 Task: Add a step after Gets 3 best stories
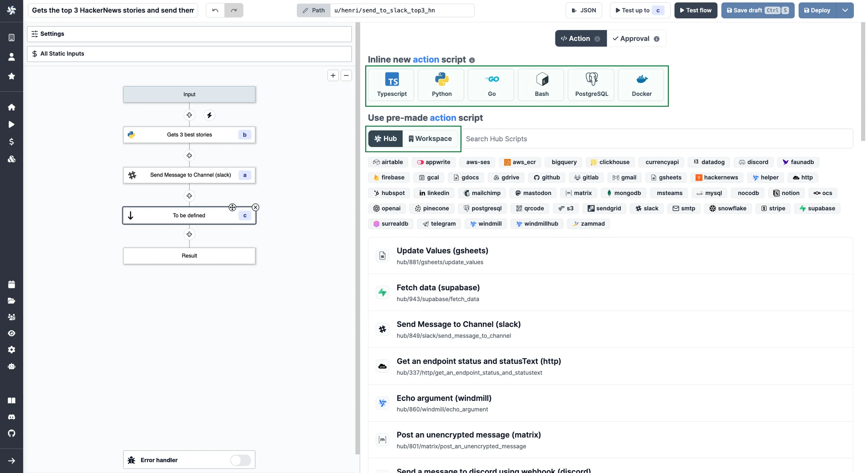tap(189, 155)
